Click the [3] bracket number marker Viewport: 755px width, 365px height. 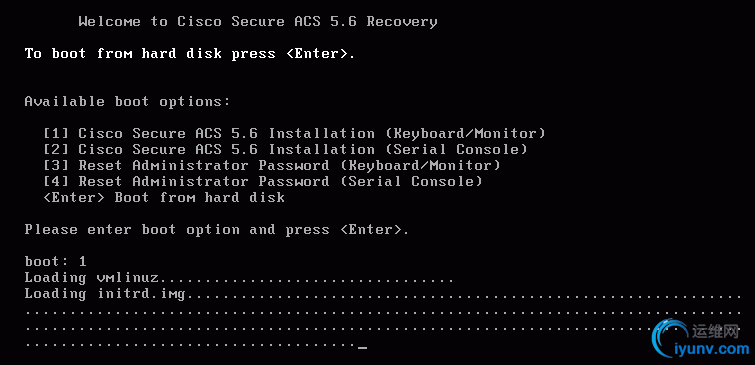click(56, 166)
